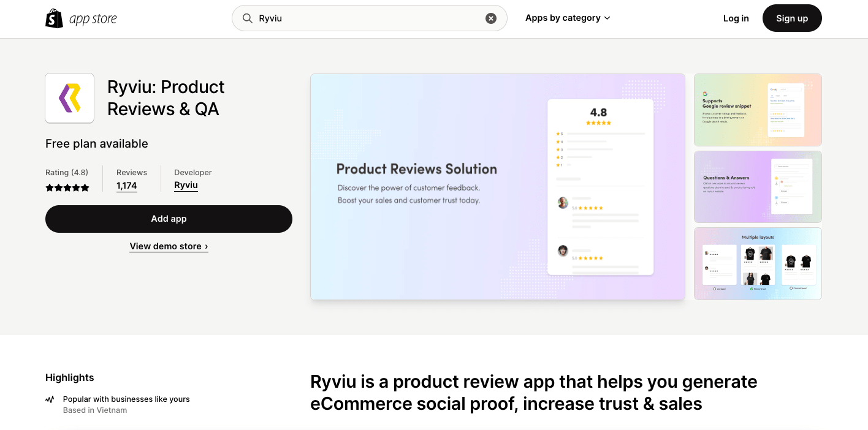Open the 1,174 reviews link

[x=127, y=186]
